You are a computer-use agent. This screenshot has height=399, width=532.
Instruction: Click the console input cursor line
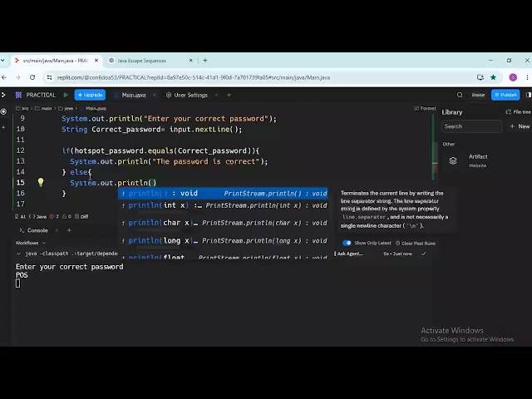click(x=18, y=283)
